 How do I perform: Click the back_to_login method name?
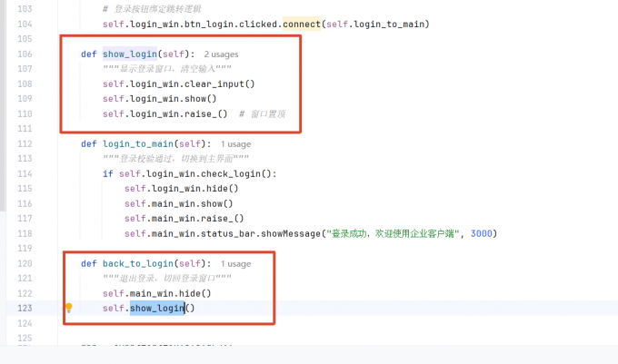click(x=138, y=263)
